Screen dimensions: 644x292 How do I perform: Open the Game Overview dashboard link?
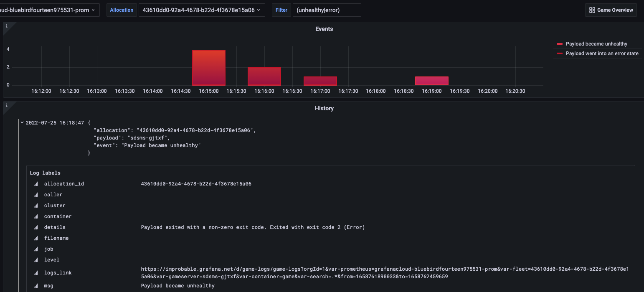[611, 10]
